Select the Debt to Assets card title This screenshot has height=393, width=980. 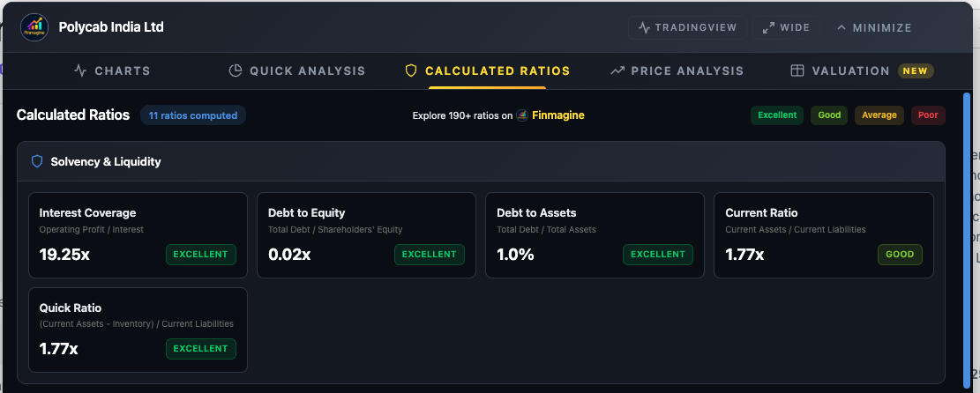click(x=536, y=213)
